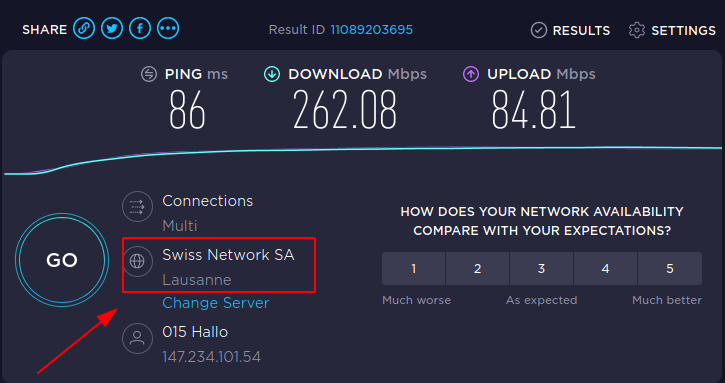Click the ping icon
This screenshot has width=725, height=383.
pyautogui.click(x=149, y=74)
